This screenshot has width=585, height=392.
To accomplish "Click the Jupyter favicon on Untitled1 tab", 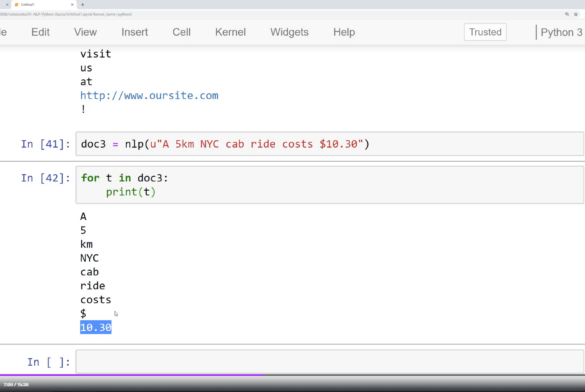I will click(x=16, y=4).
